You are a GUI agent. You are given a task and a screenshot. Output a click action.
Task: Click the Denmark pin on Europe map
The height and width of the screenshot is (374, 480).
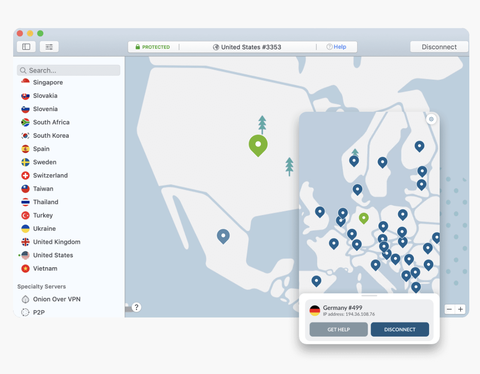coord(357,190)
